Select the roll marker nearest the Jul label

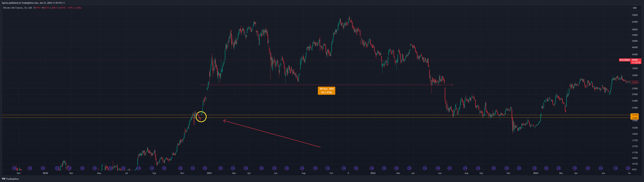(x=123, y=168)
